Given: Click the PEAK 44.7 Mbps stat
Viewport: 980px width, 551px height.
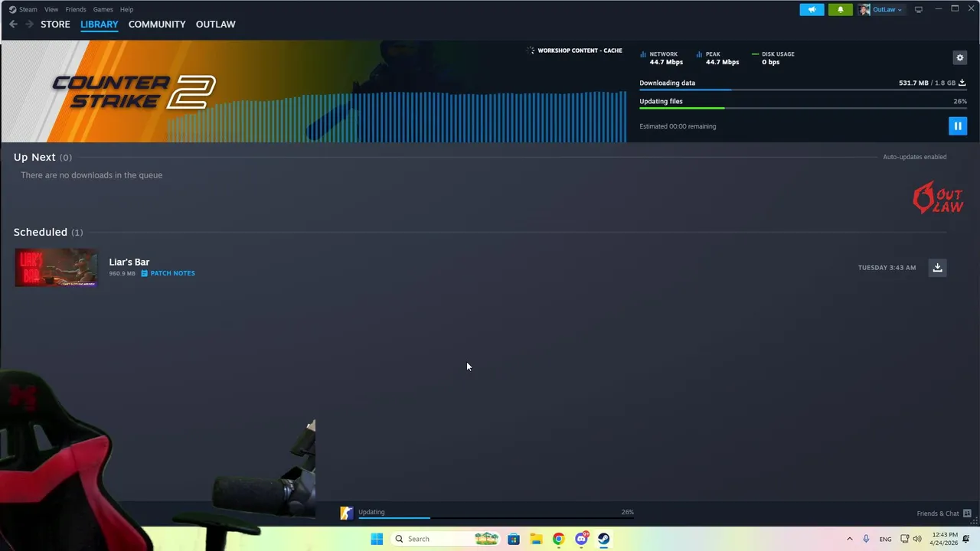Looking at the screenshot, I should pos(717,58).
